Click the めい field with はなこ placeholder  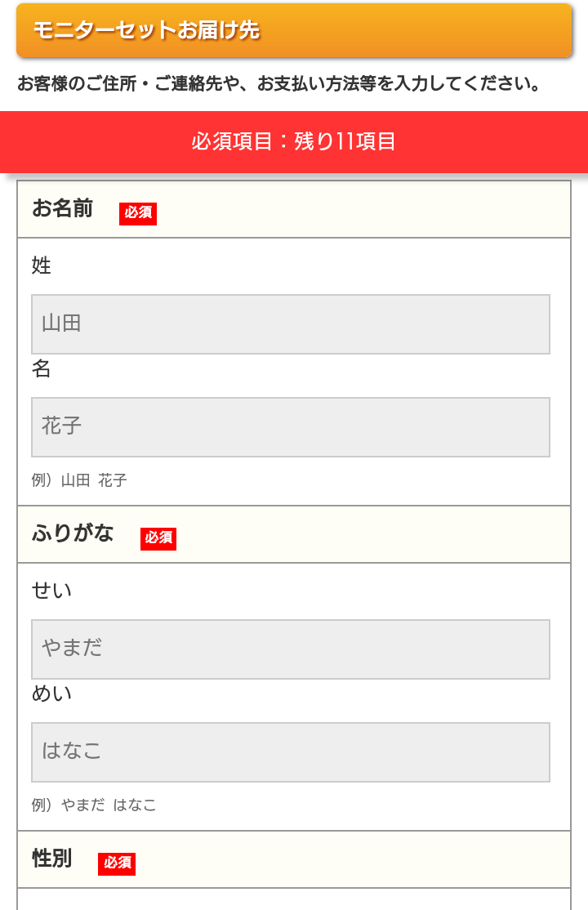(x=290, y=752)
